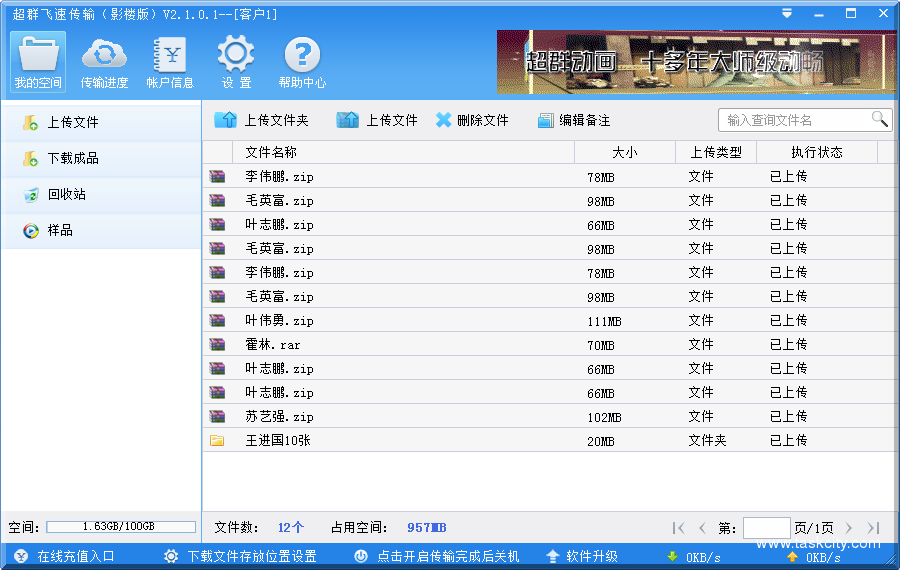Open 样品 samples in the sidebar
Image resolution: width=900 pixels, height=570 pixels.
(60, 230)
